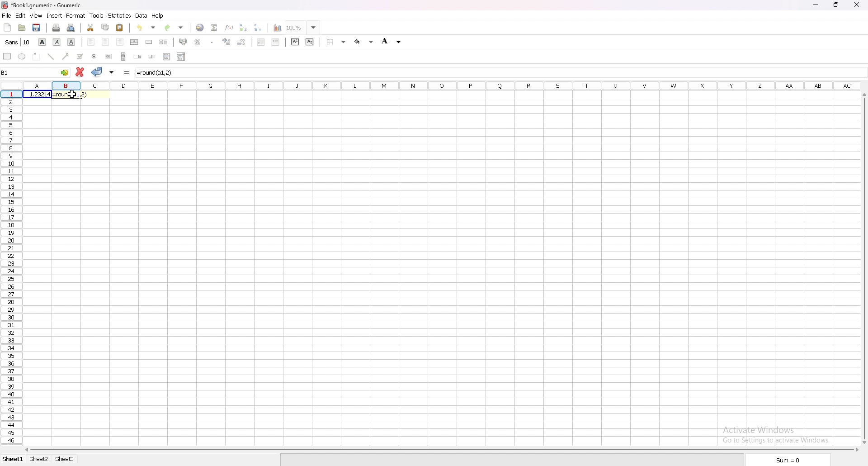Image resolution: width=868 pixels, height=466 pixels.
Task: Click the save file icon
Action: [37, 28]
